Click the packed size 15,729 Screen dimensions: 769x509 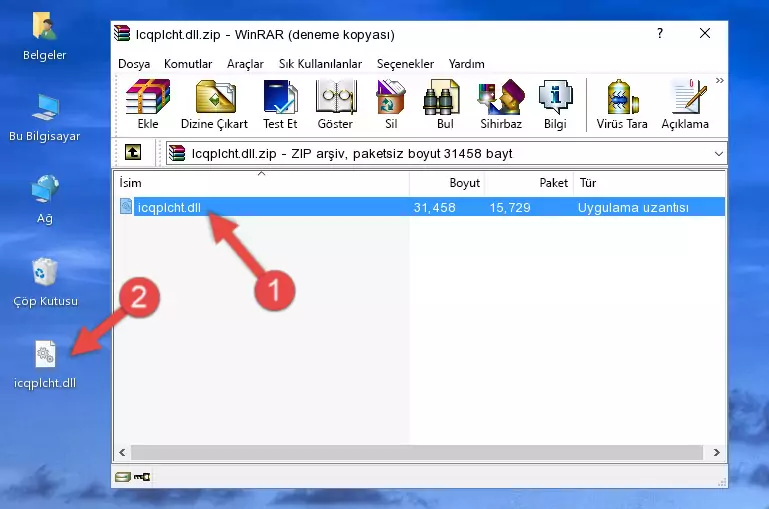coord(510,207)
